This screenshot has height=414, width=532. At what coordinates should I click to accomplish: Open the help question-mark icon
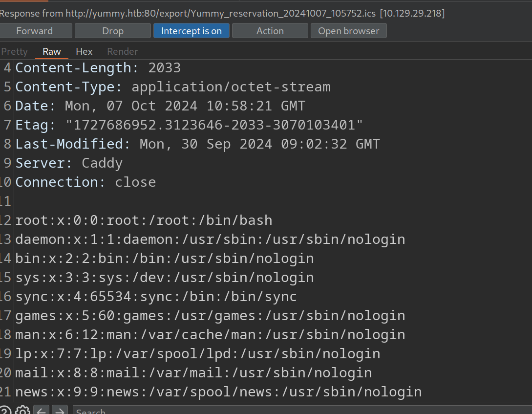click(5, 411)
